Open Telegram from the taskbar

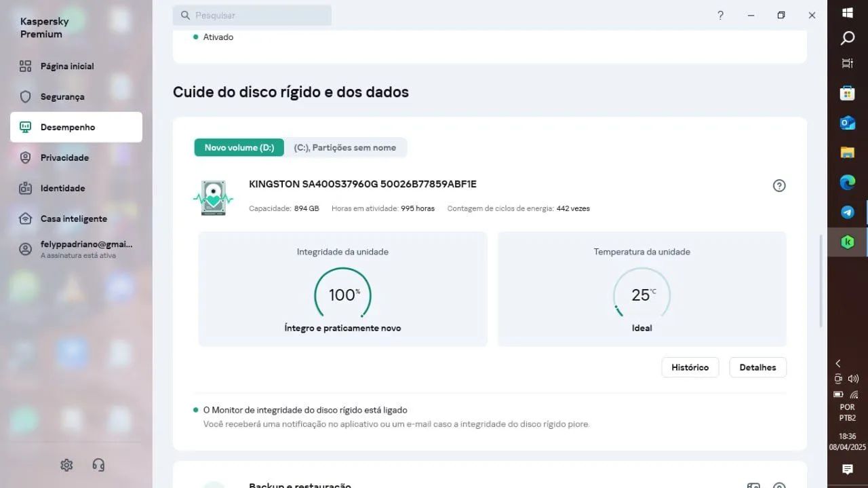(x=848, y=212)
